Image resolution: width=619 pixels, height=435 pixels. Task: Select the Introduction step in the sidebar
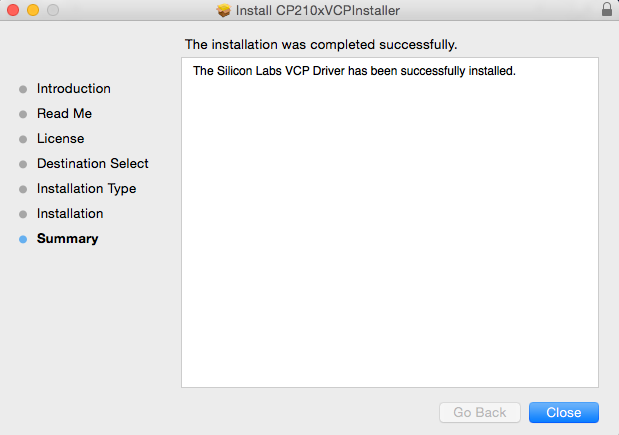point(74,89)
